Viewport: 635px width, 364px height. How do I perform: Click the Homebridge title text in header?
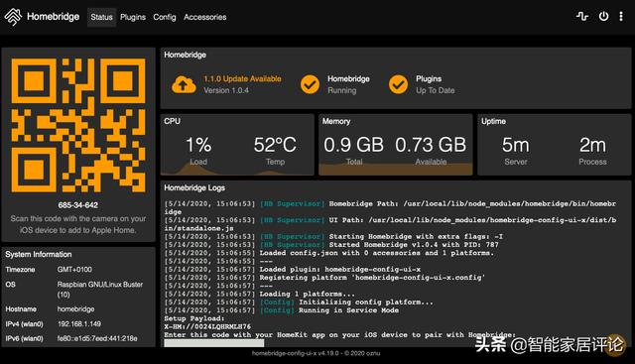click(53, 17)
